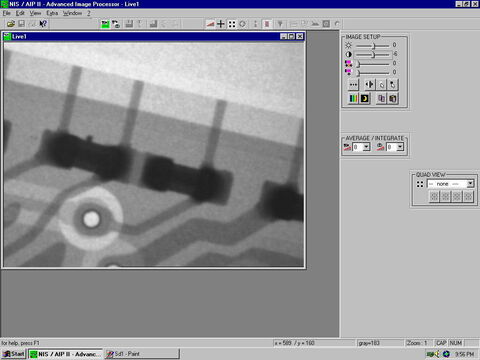Open the Integrate value dropdown
The image size is (480, 360).
coord(400,147)
